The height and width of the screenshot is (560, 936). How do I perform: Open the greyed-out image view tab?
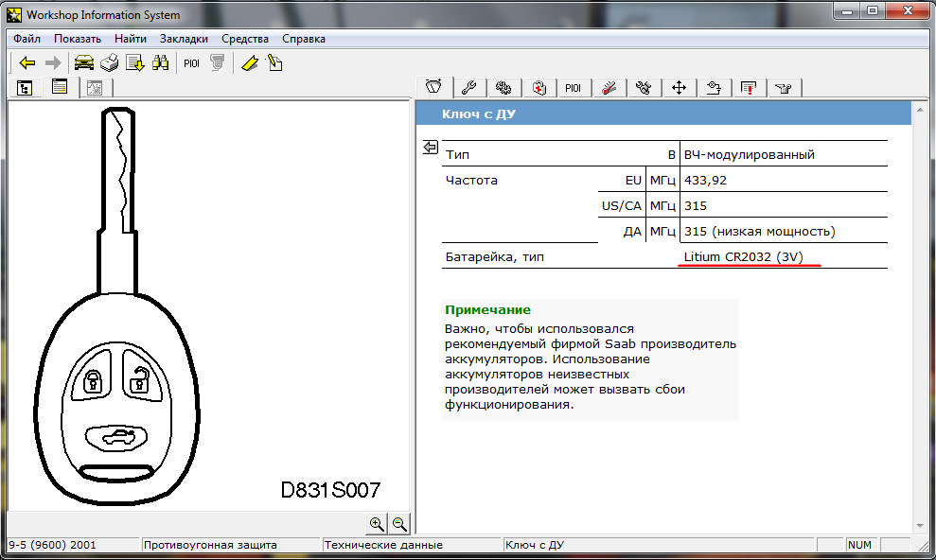coord(95,88)
